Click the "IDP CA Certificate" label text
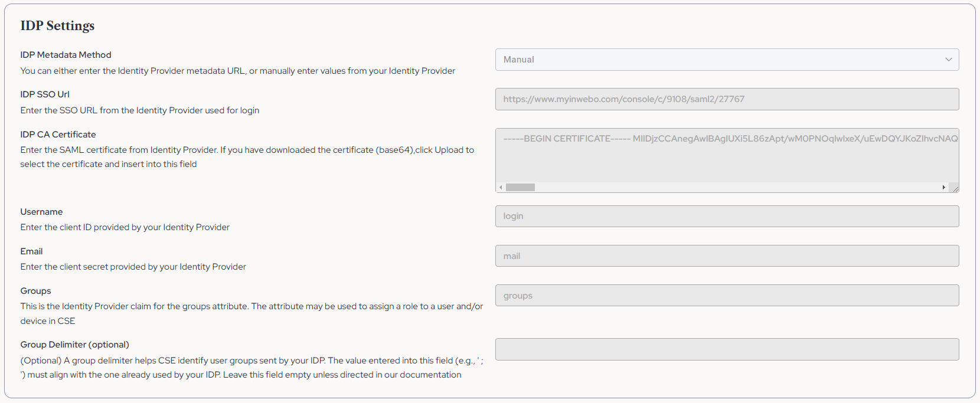 coord(58,134)
